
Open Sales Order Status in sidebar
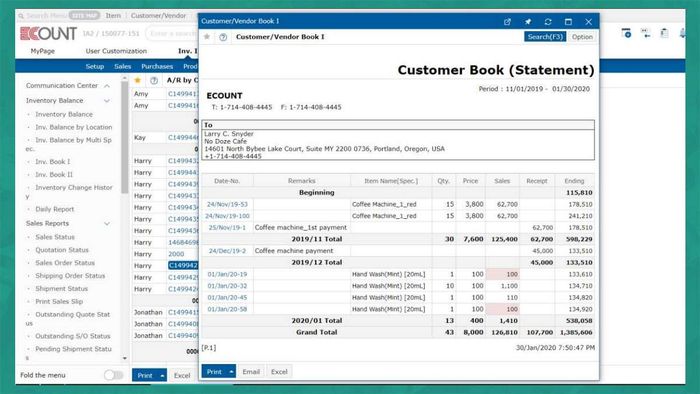65,263
